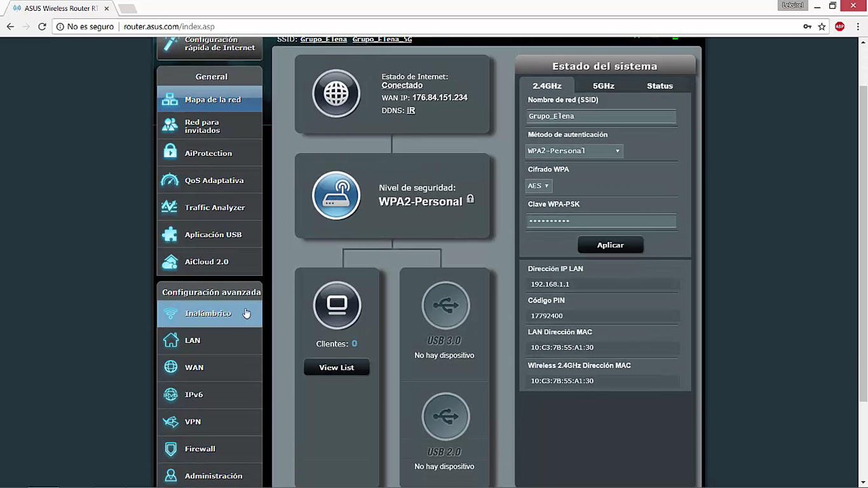
Task: Open the Traffic Analyzer menu entry
Action: click(210, 207)
